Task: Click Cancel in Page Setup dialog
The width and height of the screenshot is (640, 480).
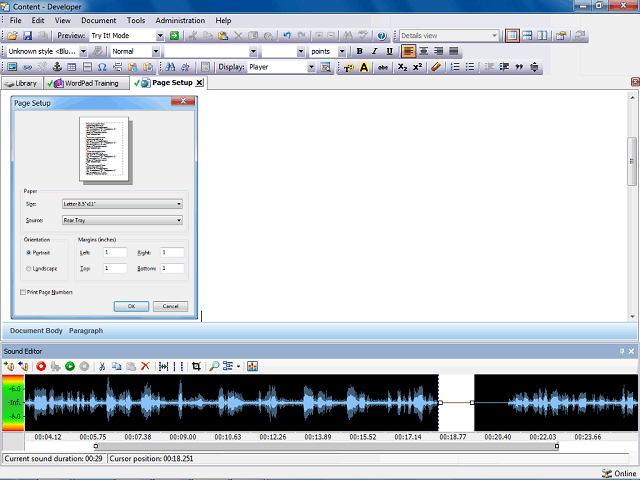Action: coord(170,306)
